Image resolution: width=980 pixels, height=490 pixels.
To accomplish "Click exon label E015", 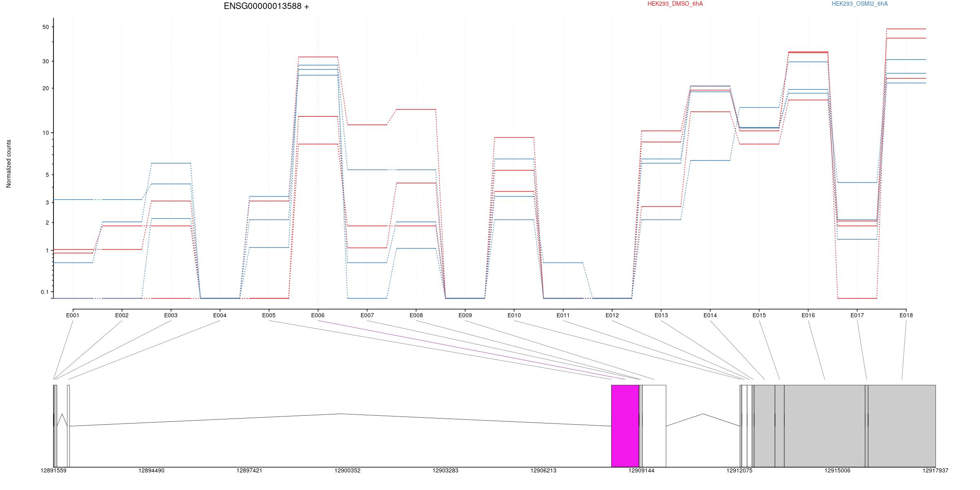I will point(759,315).
